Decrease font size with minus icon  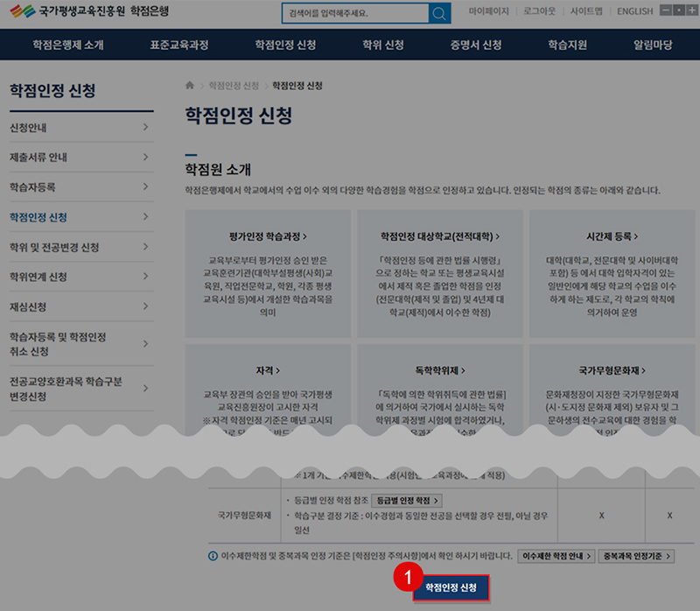(664, 11)
